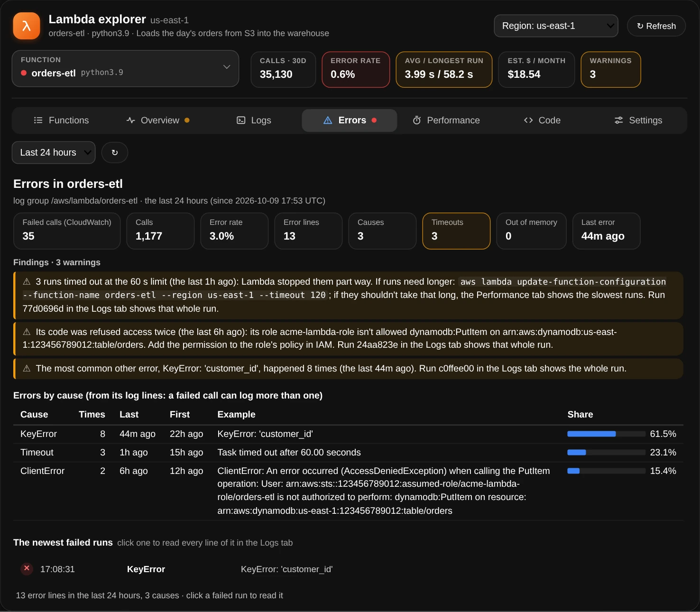The height and width of the screenshot is (612, 700).
Task: Select the Error lines 13 card
Action: [x=308, y=231]
